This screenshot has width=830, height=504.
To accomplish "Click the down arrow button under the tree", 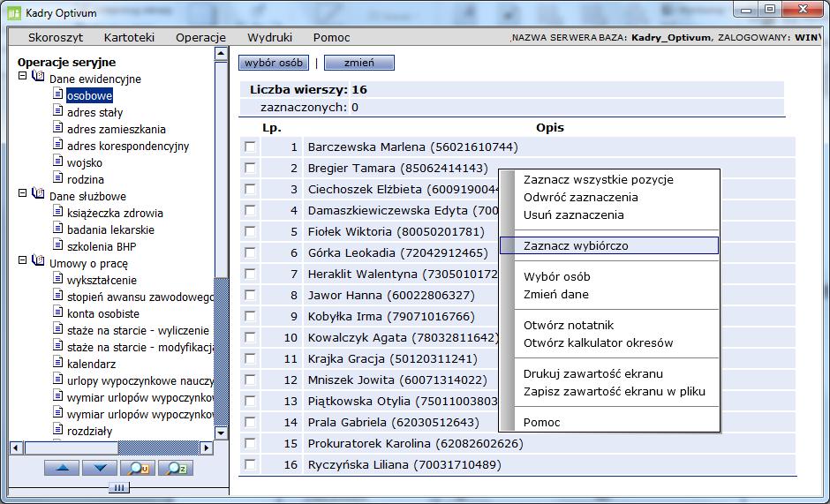I will click(x=100, y=468).
